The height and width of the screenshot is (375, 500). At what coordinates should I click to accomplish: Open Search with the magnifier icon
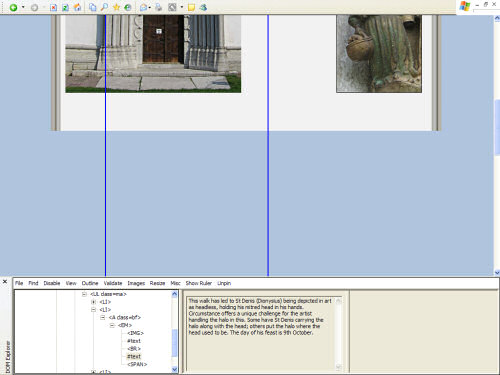point(104,7)
